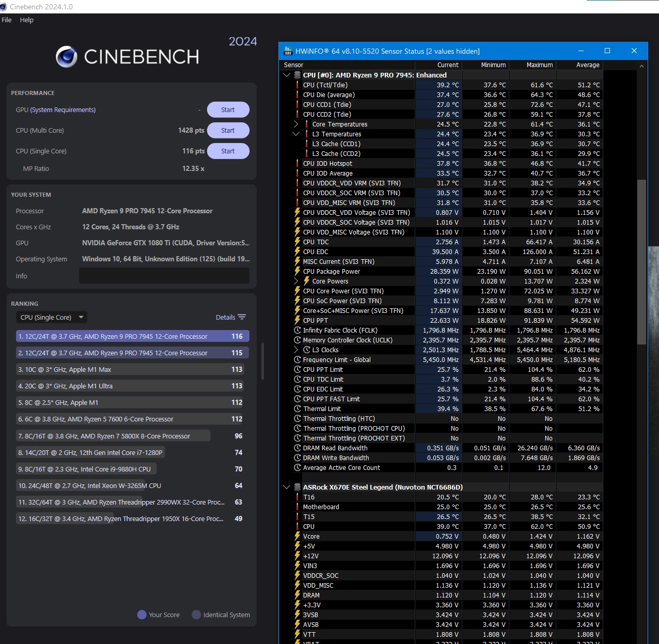Open the File menu in Cinebench

tap(7, 20)
